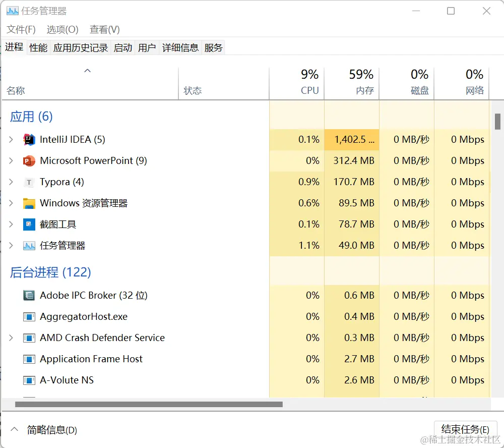Expand the 截图工具 row
Viewport: 504px width, 448px height.
[11, 225]
